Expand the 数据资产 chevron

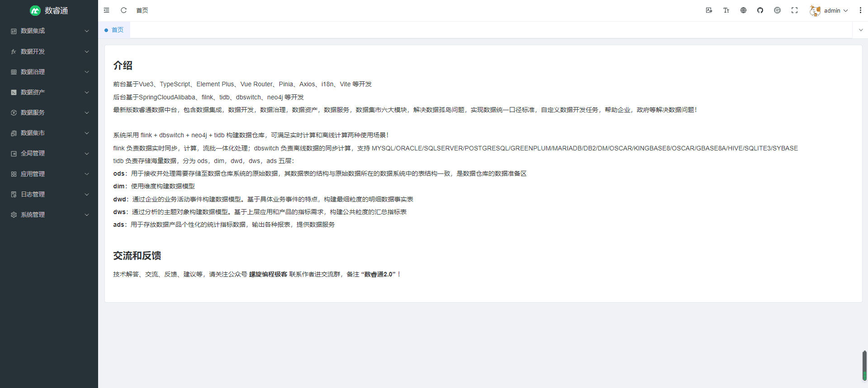pos(87,92)
